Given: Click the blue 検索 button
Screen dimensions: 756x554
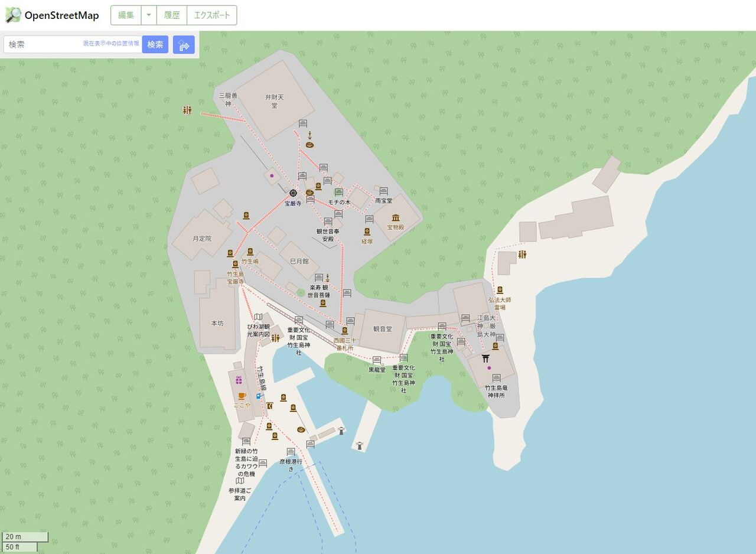Looking at the screenshot, I should click(x=155, y=44).
